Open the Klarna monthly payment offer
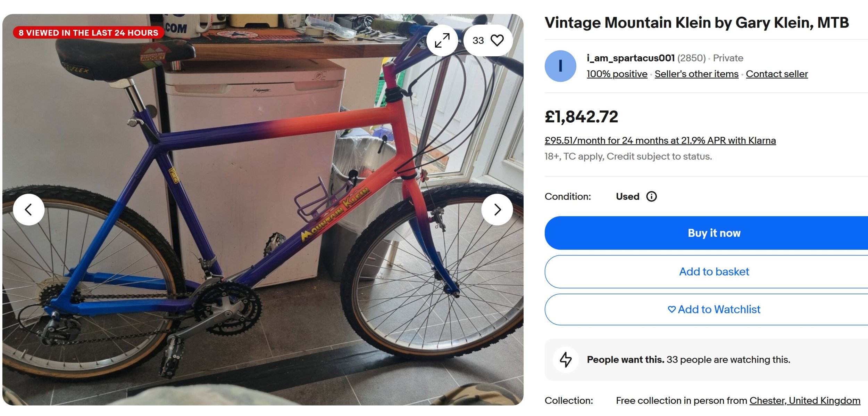 (x=660, y=140)
